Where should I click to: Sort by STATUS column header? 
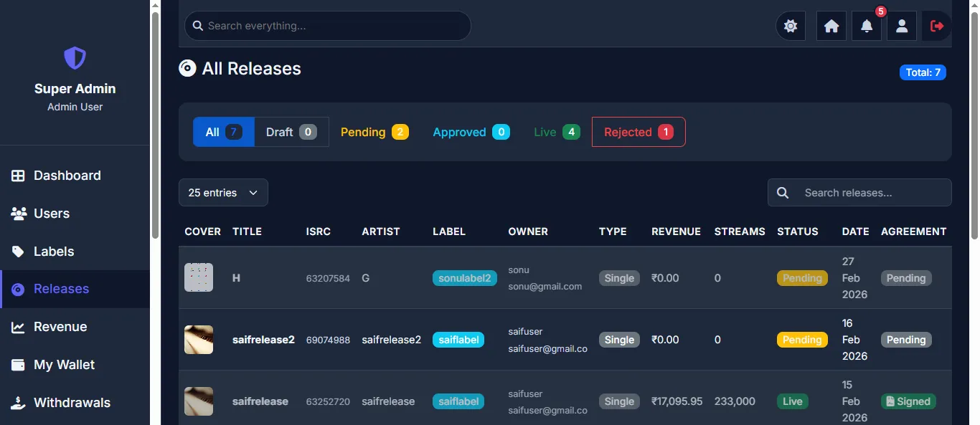(798, 231)
